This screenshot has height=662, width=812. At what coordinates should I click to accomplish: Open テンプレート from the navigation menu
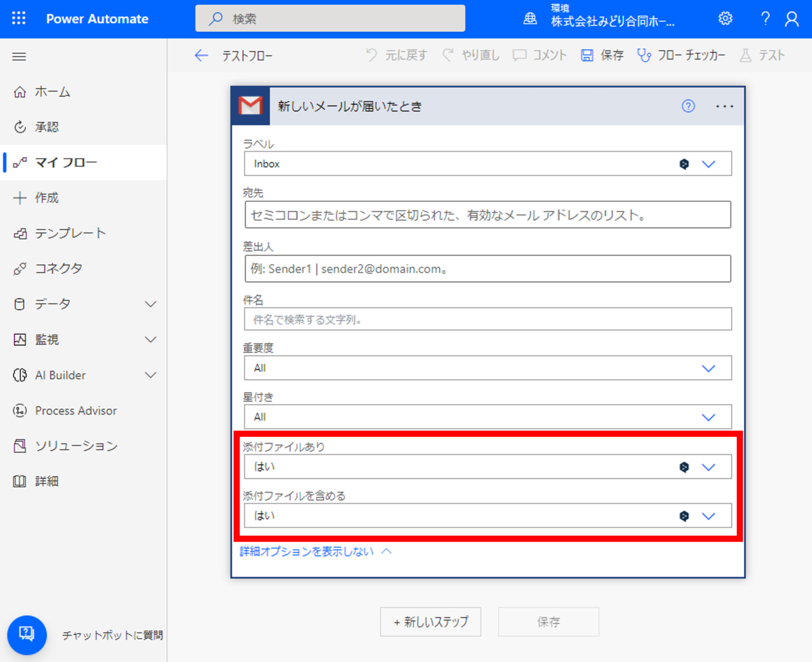tap(71, 233)
